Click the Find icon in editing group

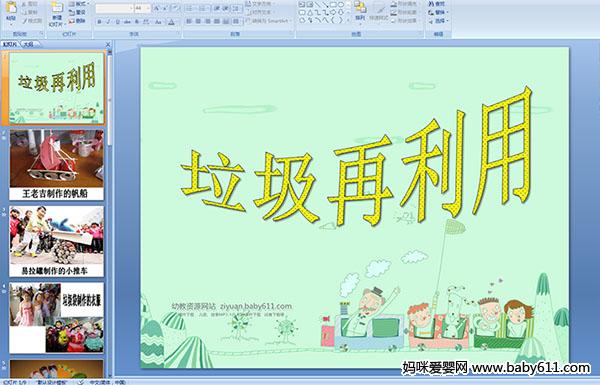[x=438, y=4]
